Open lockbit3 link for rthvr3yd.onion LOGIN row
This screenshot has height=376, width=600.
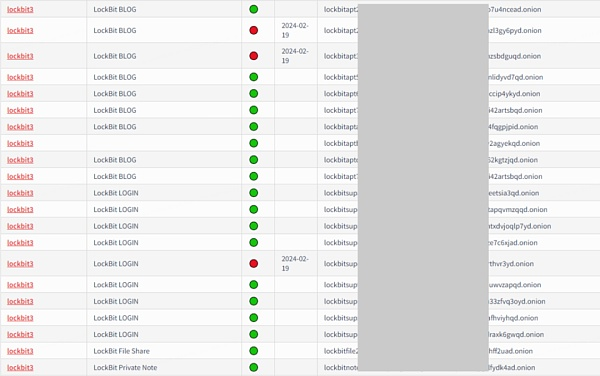(x=20, y=264)
